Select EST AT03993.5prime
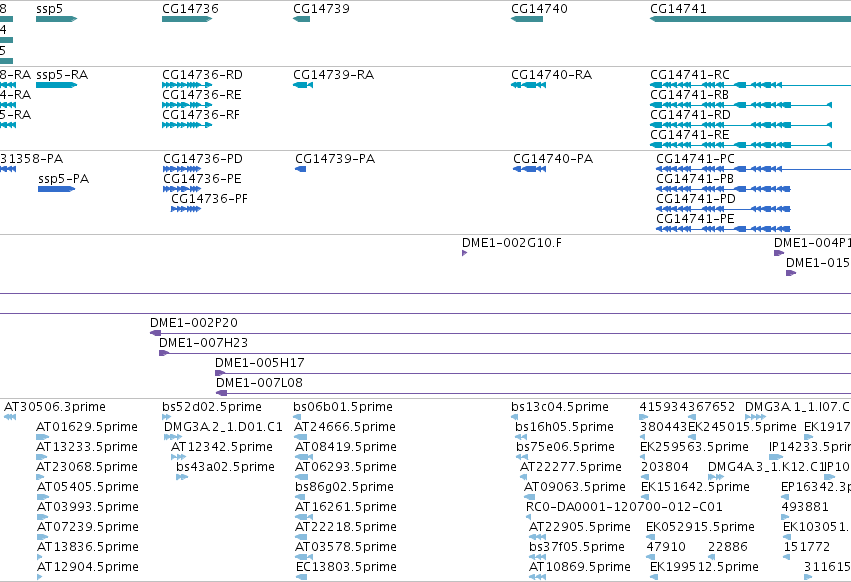 point(88,508)
